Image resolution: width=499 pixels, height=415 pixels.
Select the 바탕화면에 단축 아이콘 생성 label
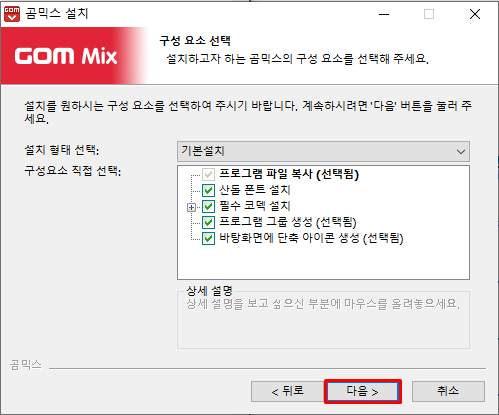click(x=311, y=238)
